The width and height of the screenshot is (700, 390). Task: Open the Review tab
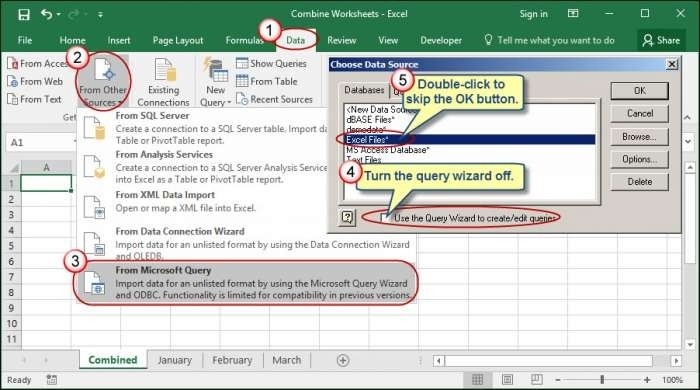click(342, 40)
